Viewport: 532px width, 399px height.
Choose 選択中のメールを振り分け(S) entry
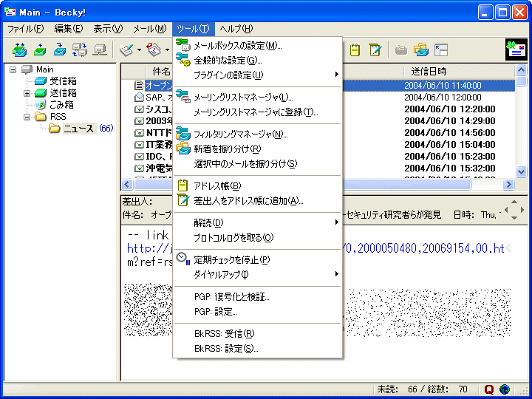[x=258, y=164]
